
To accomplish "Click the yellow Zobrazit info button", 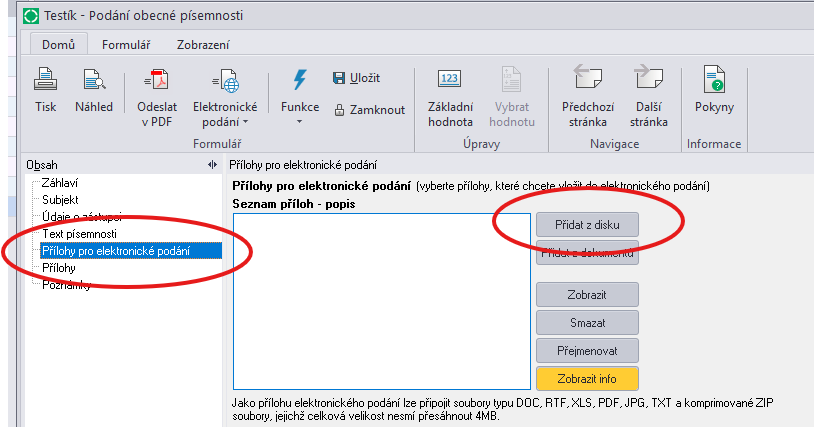I will pyautogui.click(x=586, y=379).
